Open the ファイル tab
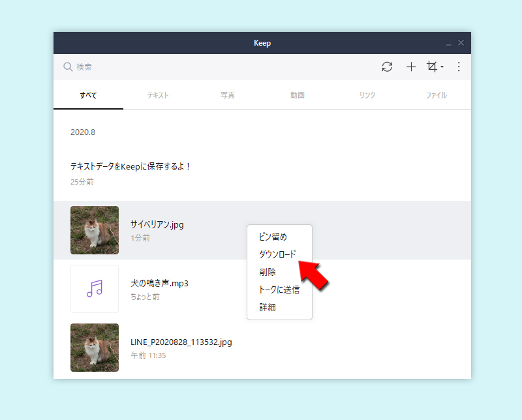 (x=436, y=95)
